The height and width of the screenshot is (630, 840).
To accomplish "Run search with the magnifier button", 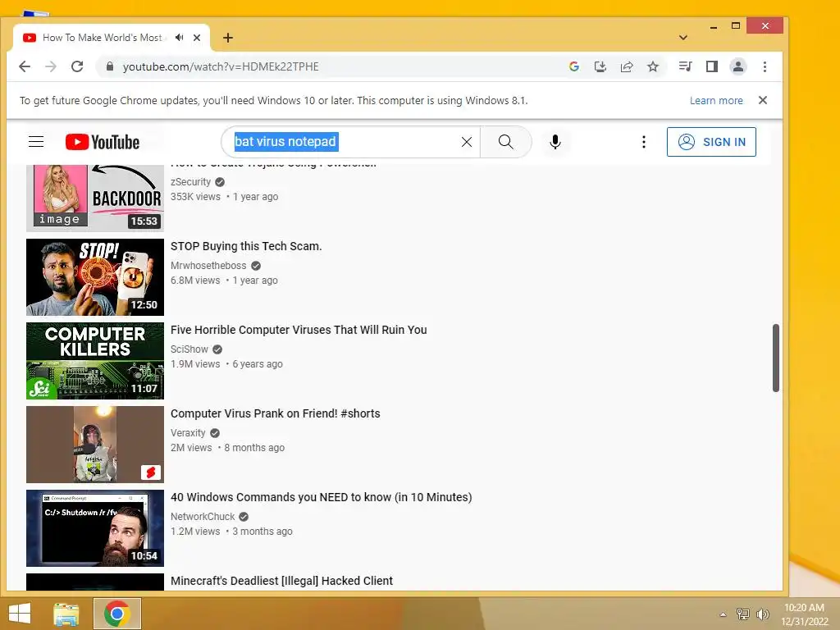I will tap(505, 142).
